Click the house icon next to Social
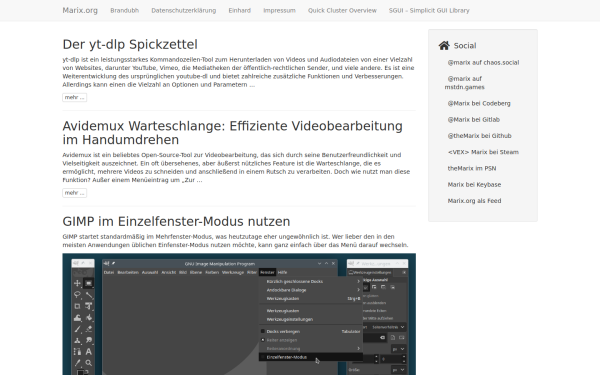Viewport: 600px width, 375px height. pyautogui.click(x=444, y=46)
